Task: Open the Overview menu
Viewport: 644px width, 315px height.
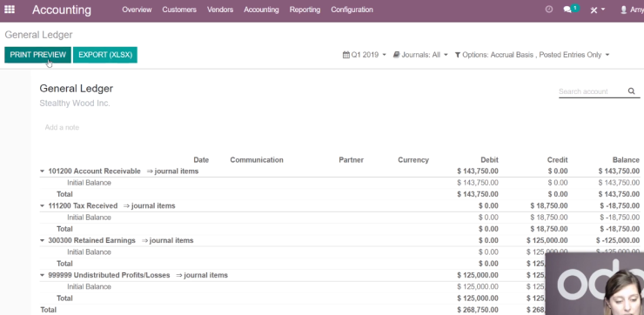Action: pos(137,10)
